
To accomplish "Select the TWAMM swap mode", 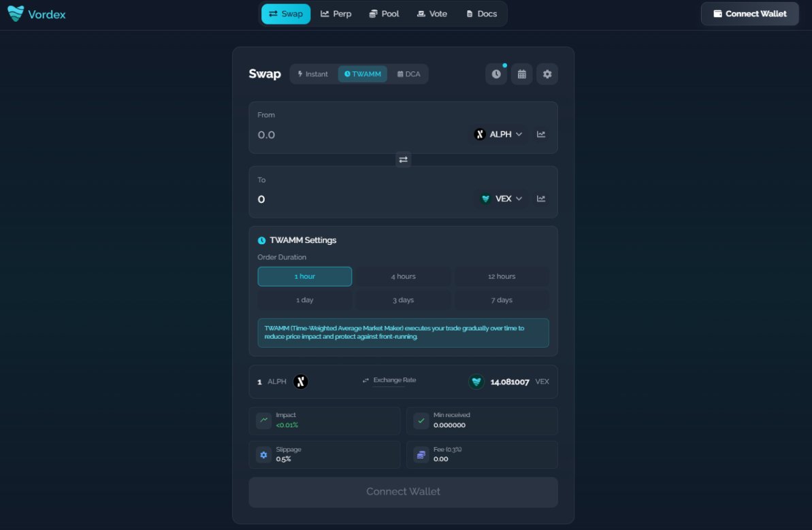I will click(x=363, y=74).
